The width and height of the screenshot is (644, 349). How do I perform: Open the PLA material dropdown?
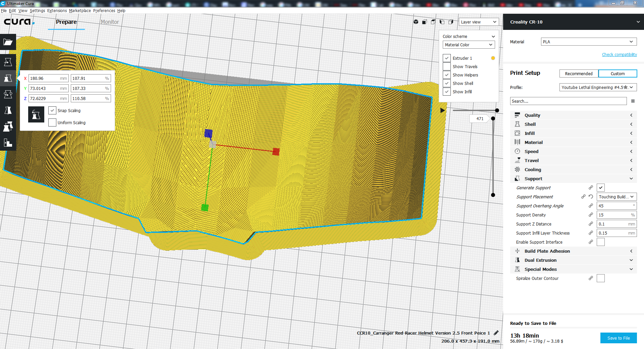coord(589,42)
